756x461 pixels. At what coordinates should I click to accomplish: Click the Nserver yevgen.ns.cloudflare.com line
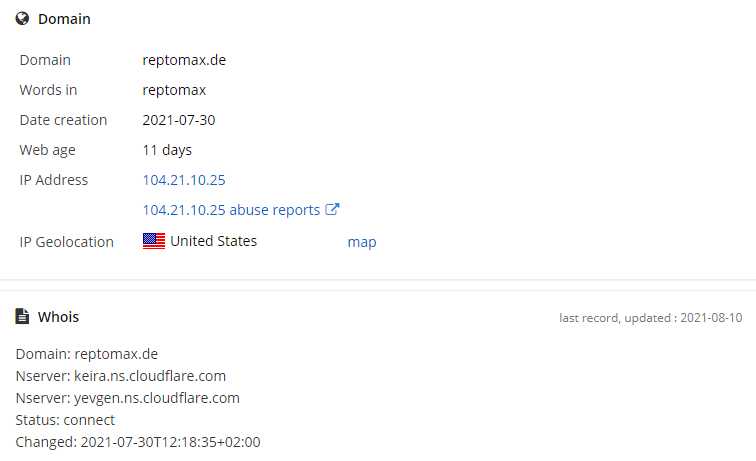(127, 398)
